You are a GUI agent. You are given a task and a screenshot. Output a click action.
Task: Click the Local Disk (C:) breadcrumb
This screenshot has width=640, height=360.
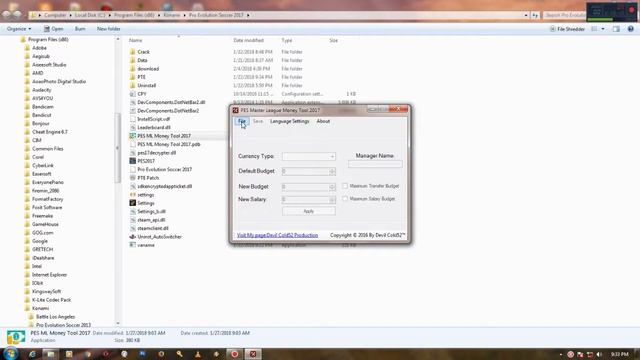pos(90,15)
